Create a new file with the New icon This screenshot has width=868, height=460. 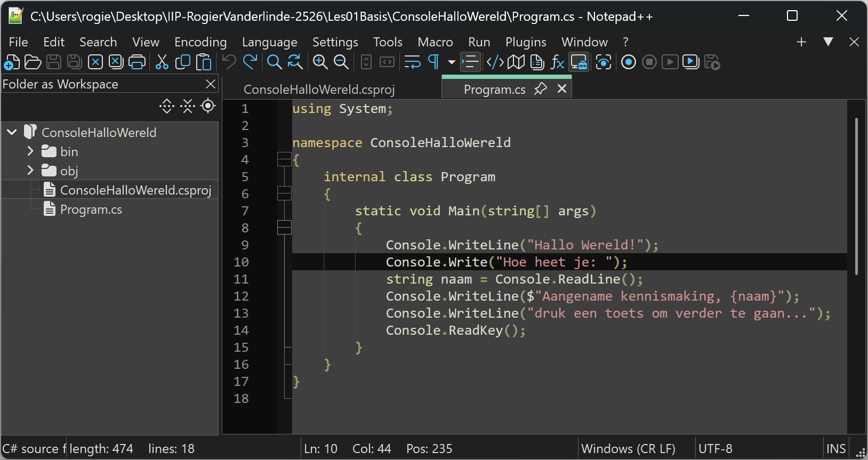point(12,62)
